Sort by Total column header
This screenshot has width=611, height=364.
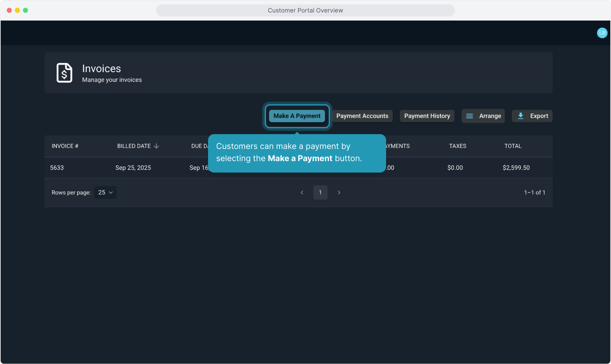[x=513, y=146]
